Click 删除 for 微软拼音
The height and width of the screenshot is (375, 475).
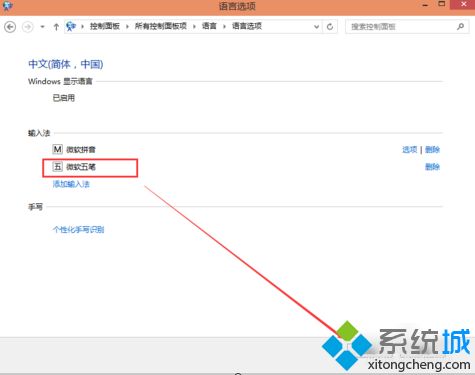(432, 149)
